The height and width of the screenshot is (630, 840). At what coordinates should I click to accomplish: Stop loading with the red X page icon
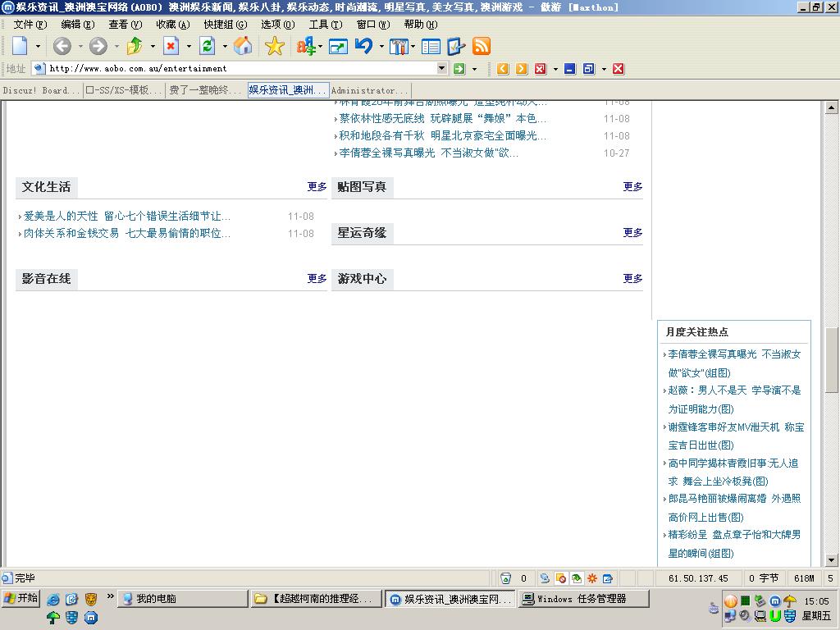pos(171,46)
